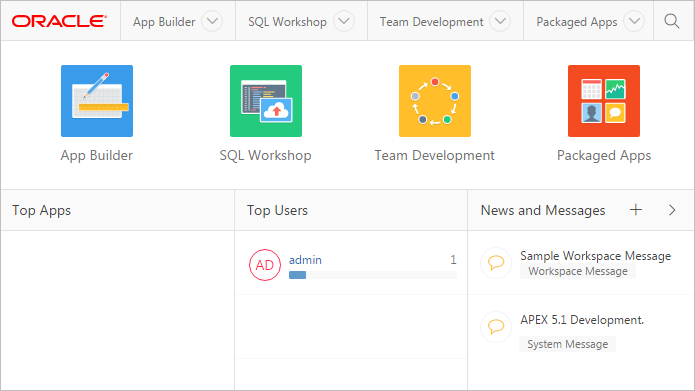This screenshot has width=695, height=391.
Task: Open the App Builder tile icon
Action: (x=97, y=101)
